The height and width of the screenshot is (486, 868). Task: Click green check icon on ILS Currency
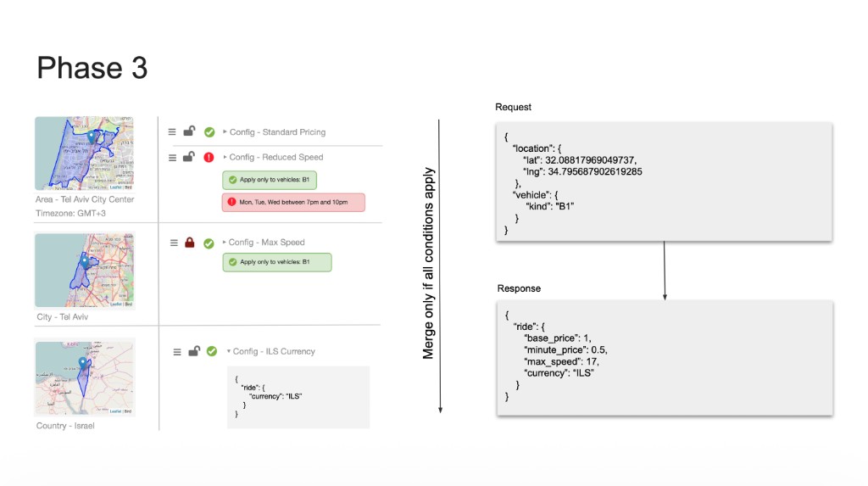[211, 351]
